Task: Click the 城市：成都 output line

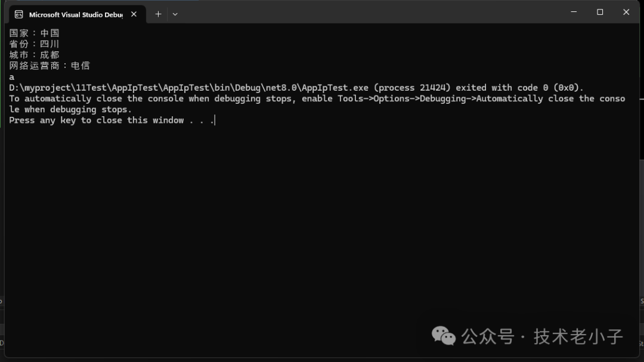Action: click(35, 55)
